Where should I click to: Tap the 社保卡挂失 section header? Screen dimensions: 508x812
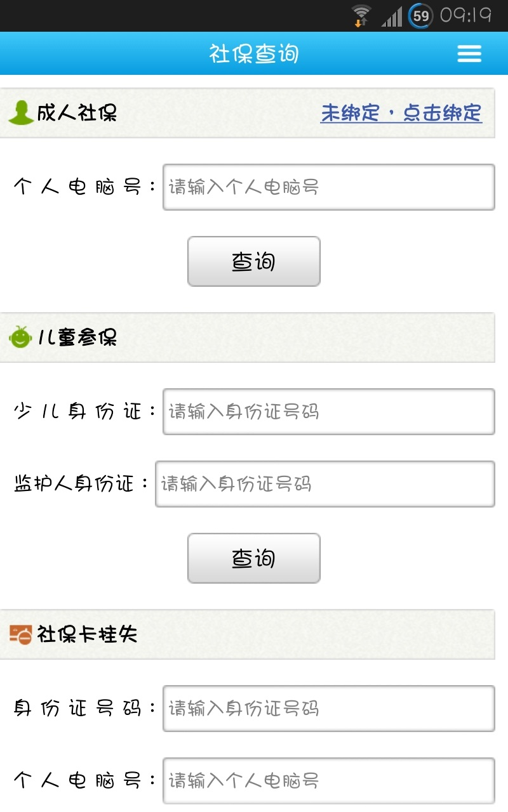87,634
